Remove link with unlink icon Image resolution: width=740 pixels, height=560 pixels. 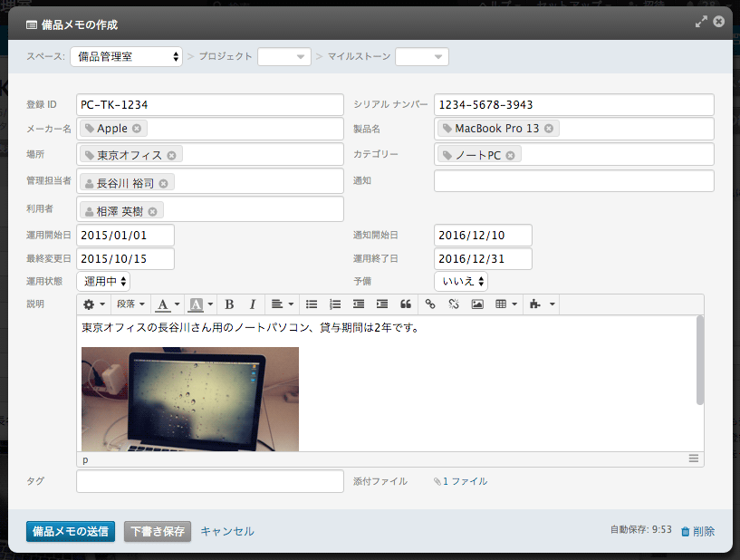[454, 304]
